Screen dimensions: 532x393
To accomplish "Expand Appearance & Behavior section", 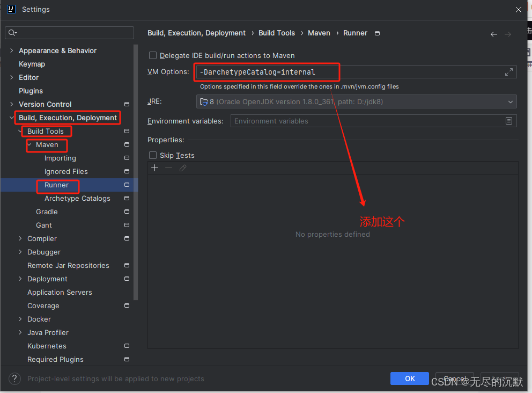I will (12, 50).
